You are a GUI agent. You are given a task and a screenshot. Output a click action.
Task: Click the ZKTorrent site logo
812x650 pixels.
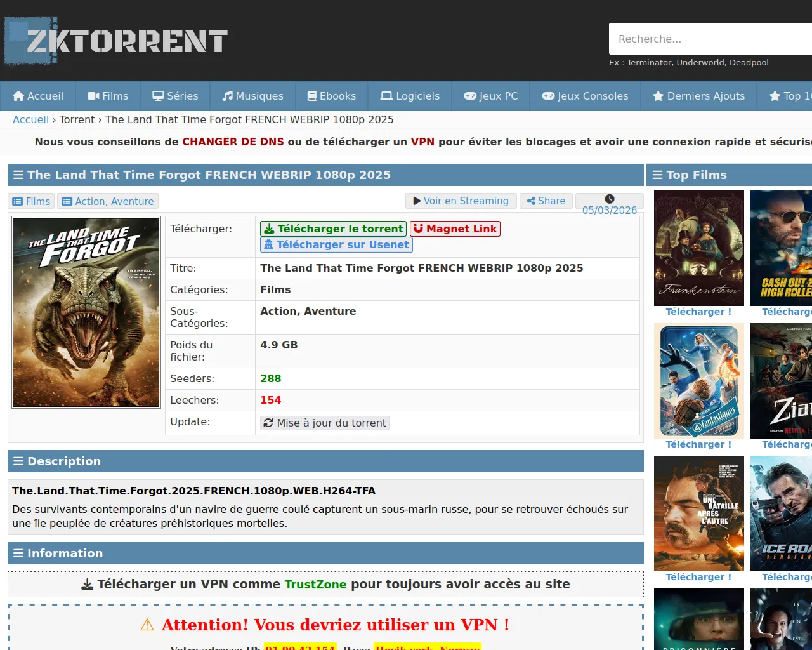[116, 41]
